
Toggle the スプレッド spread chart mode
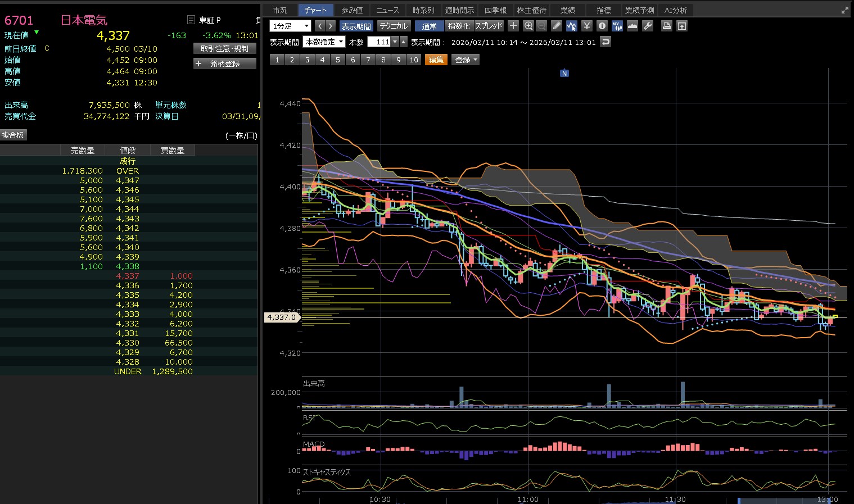(489, 26)
